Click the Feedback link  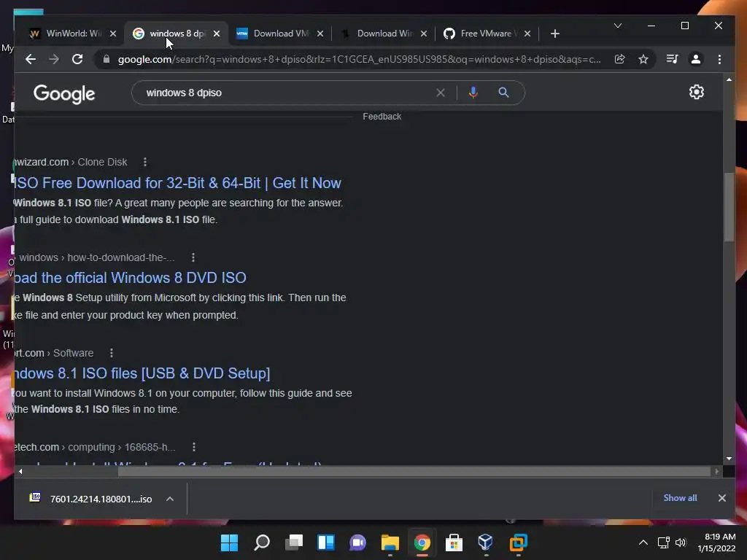382,117
